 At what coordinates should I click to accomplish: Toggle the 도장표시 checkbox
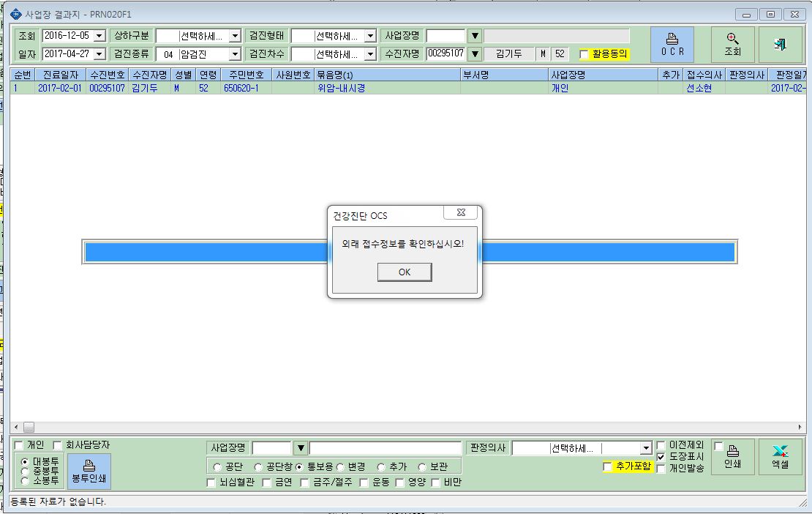(x=661, y=456)
